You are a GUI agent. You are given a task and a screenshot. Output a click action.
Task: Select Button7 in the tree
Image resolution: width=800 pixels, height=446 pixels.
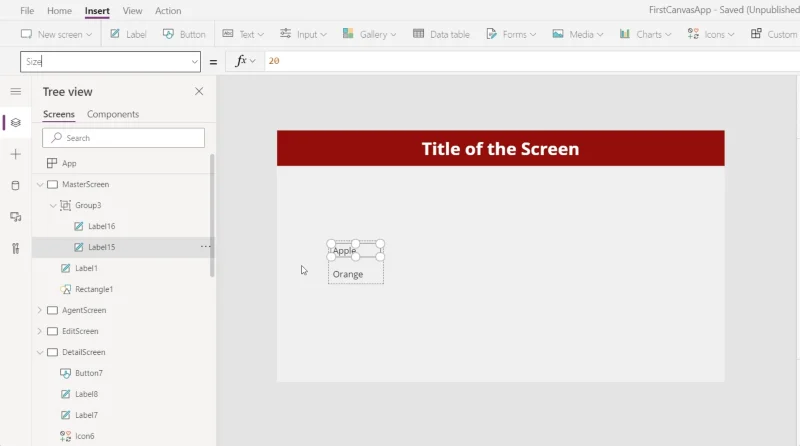89,373
